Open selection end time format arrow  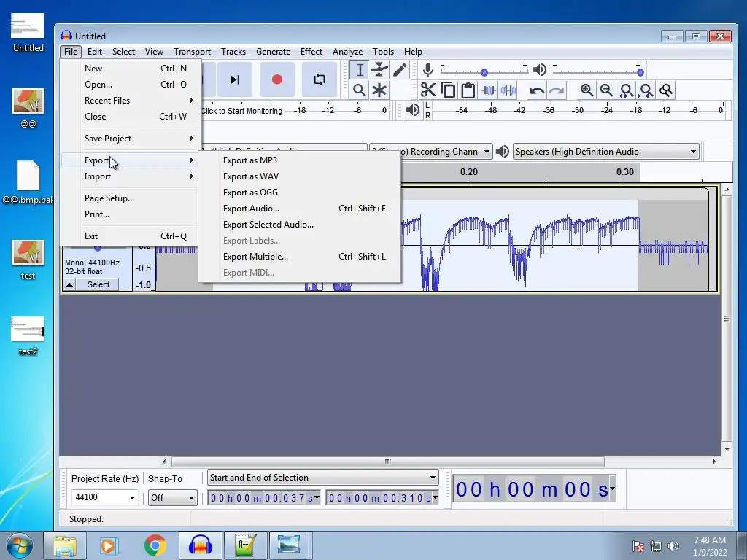pyautogui.click(x=435, y=497)
